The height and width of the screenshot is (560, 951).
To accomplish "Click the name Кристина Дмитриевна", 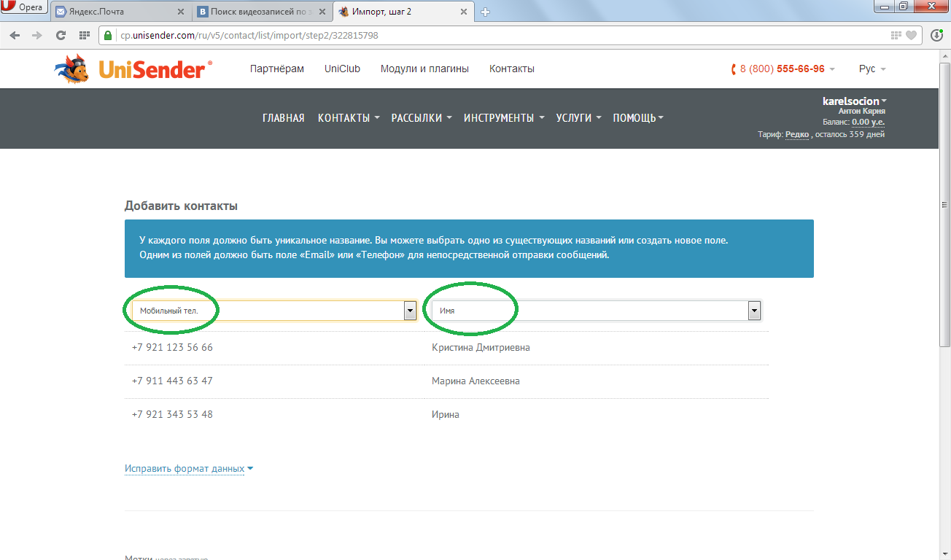I will (x=481, y=348).
